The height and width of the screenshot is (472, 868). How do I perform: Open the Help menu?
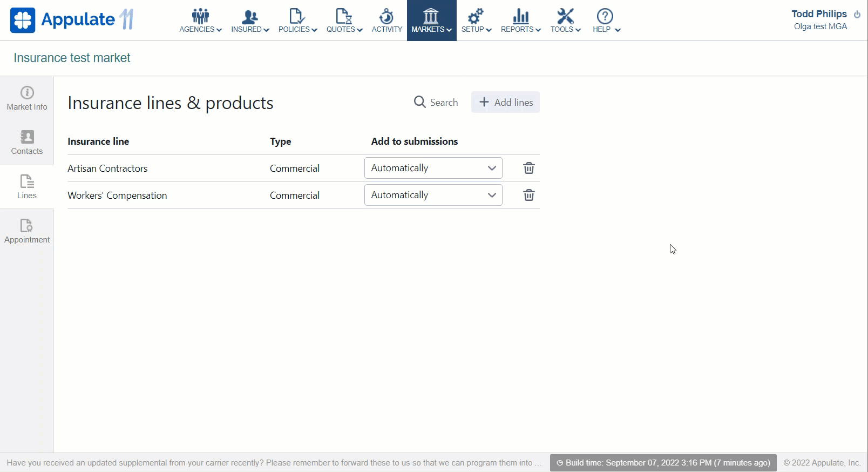click(x=606, y=21)
